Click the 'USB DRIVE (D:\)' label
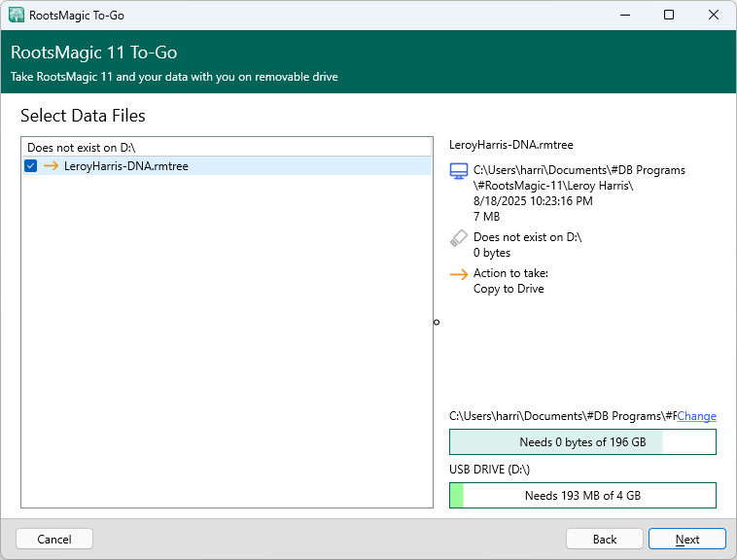This screenshot has height=560, width=737. [x=489, y=470]
